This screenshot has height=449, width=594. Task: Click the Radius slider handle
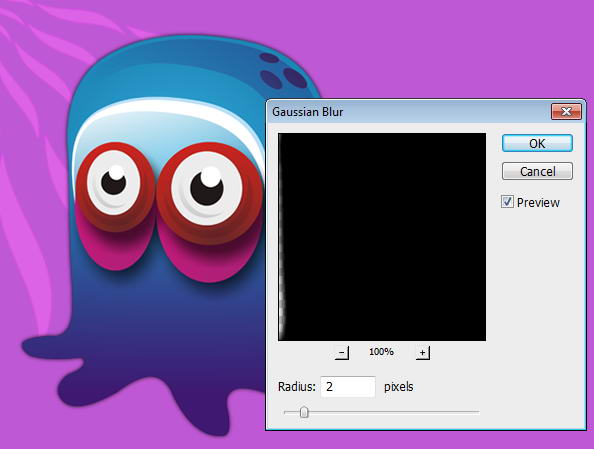tap(304, 412)
